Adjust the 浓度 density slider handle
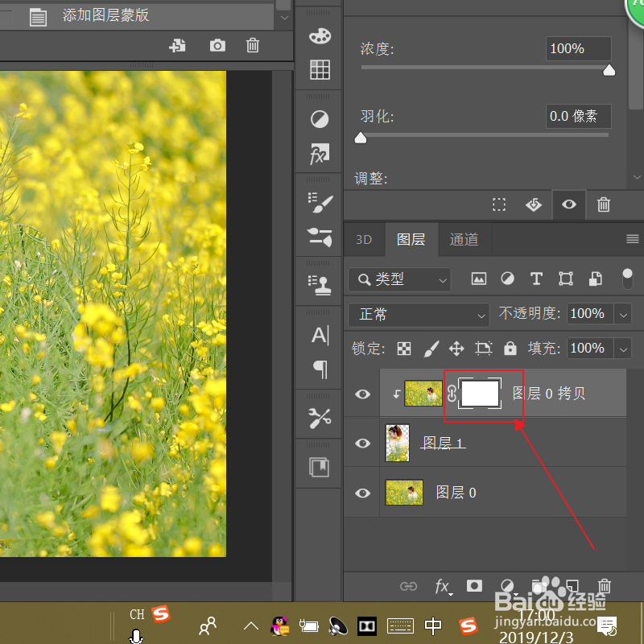The width and height of the screenshot is (644, 644). coord(609,70)
